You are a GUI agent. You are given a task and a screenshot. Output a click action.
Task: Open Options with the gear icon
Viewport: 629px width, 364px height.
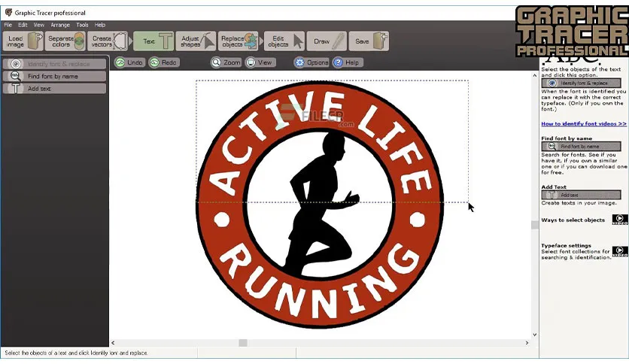click(311, 62)
